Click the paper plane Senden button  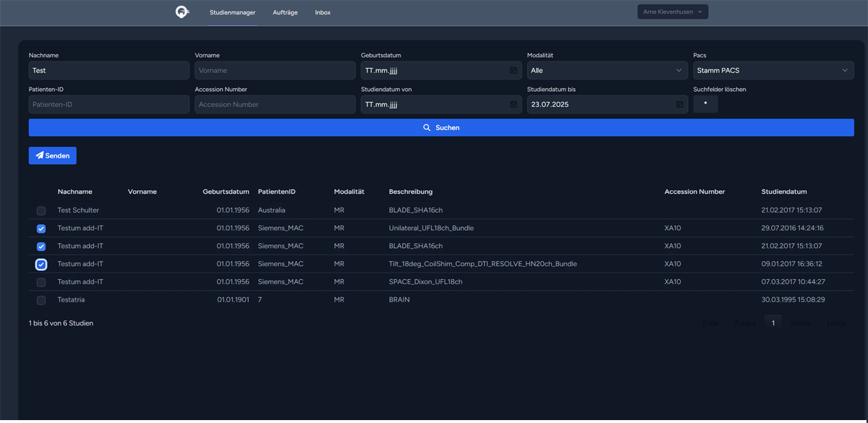52,155
